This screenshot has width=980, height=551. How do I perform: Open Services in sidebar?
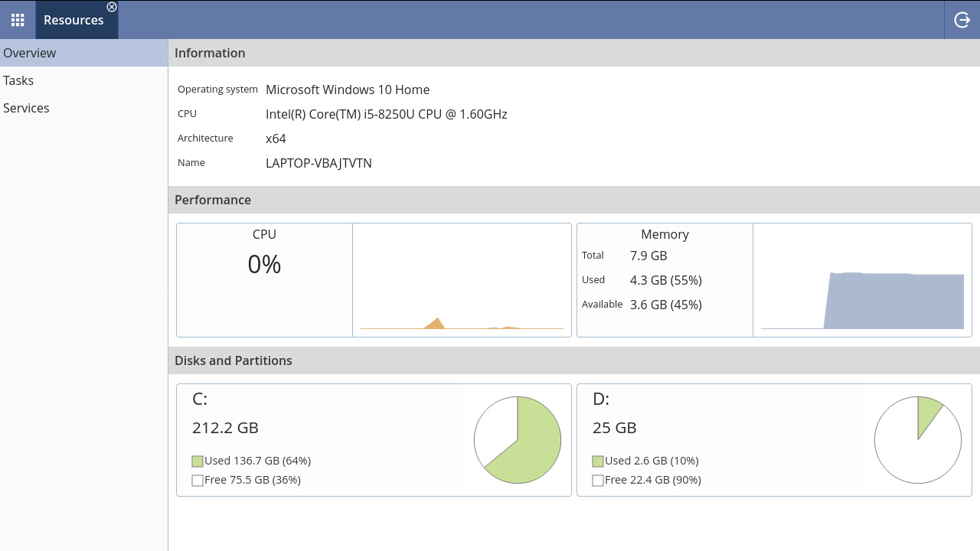coord(83,108)
